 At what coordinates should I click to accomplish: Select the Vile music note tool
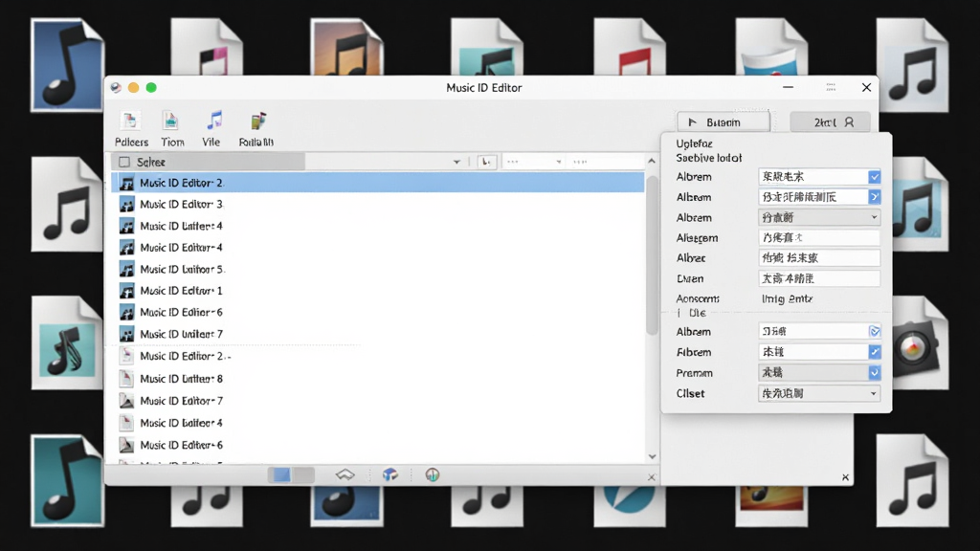213,121
